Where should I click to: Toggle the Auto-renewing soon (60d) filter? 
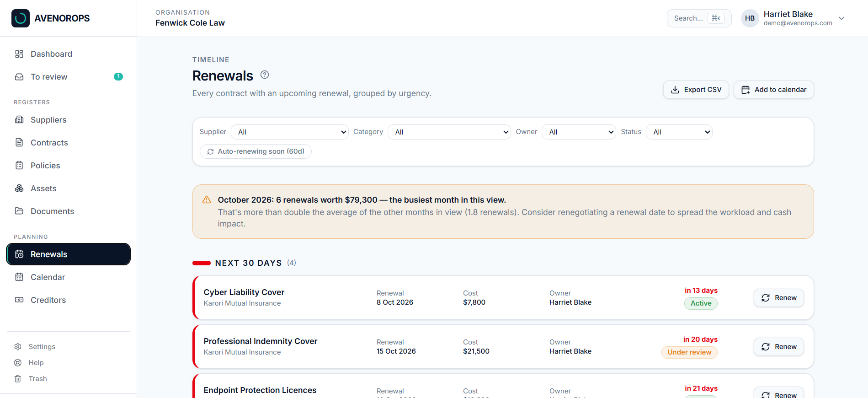pyautogui.click(x=256, y=151)
